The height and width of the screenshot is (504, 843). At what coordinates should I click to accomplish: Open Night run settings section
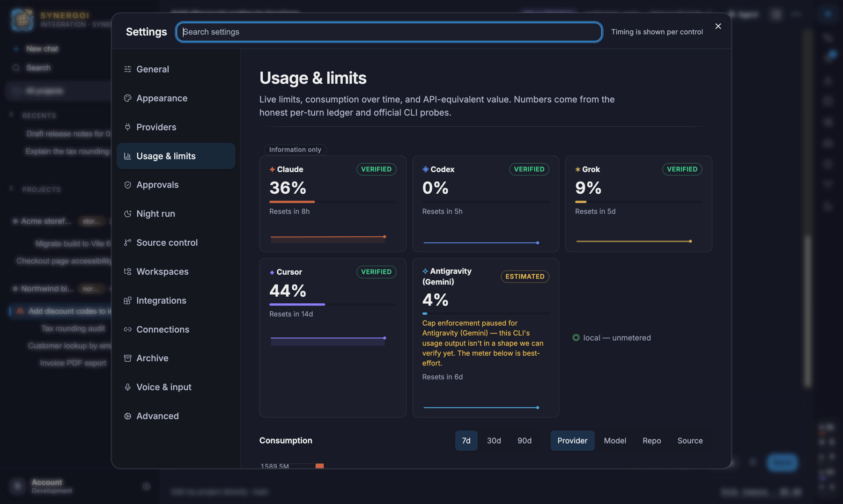[x=176, y=214]
